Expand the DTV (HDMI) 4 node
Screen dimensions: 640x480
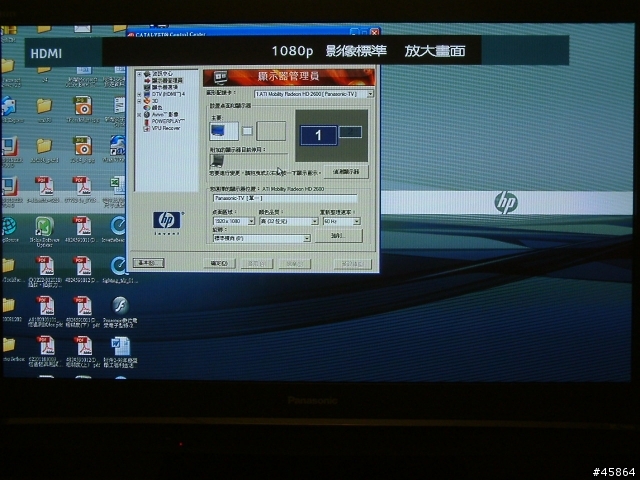[139, 94]
